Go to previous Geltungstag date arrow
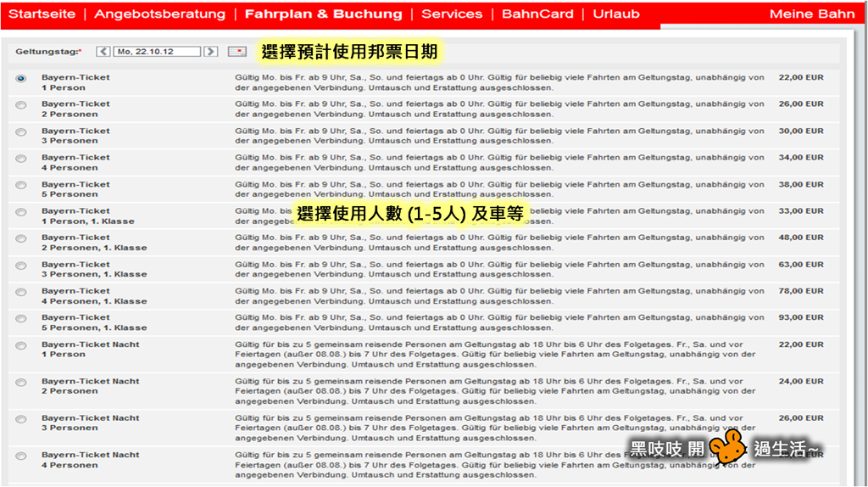868x487 pixels. coord(103,52)
